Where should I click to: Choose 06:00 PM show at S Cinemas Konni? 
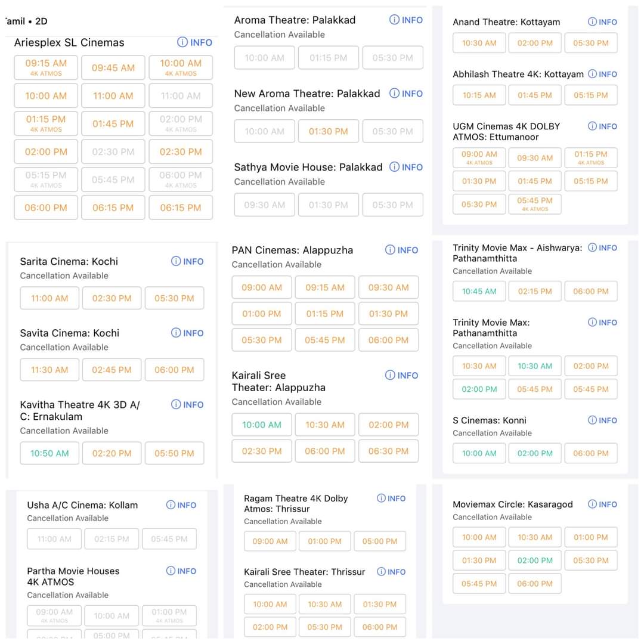pos(590,453)
